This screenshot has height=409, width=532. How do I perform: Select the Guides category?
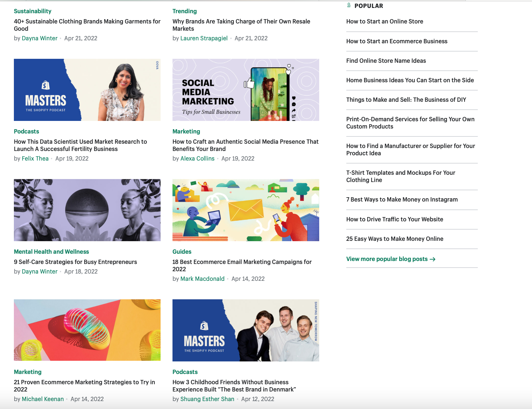coord(182,251)
